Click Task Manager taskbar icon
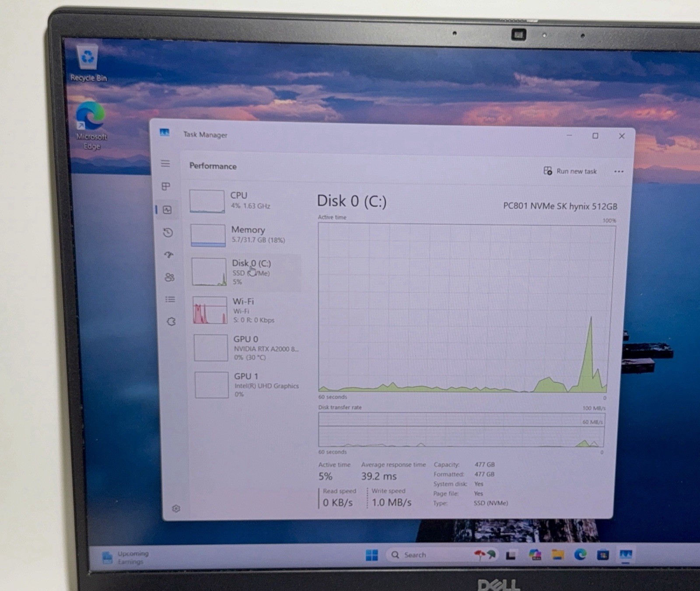700x591 pixels. 626,555
